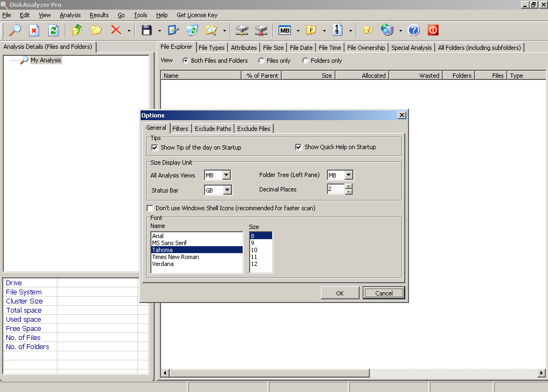
Task: Click the red power exit toolbar icon
Action: [433, 31]
